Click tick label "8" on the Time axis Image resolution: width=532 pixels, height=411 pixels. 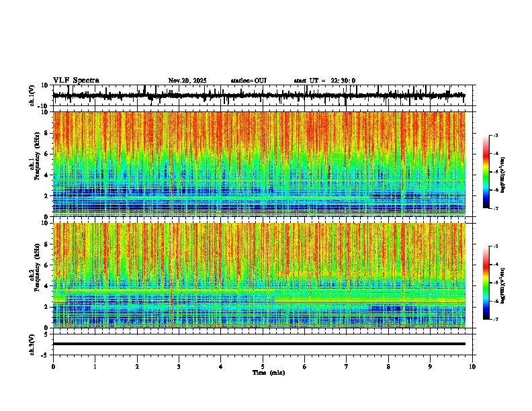(388, 367)
